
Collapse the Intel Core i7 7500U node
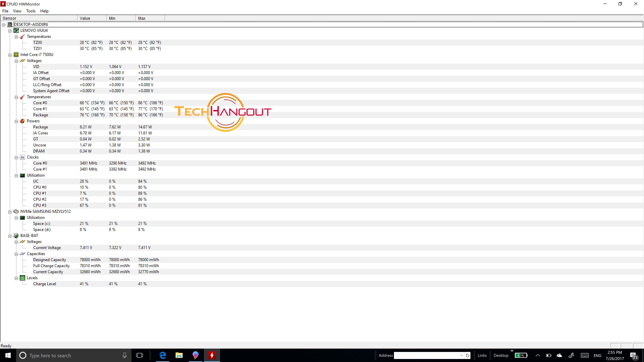(10, 55)
